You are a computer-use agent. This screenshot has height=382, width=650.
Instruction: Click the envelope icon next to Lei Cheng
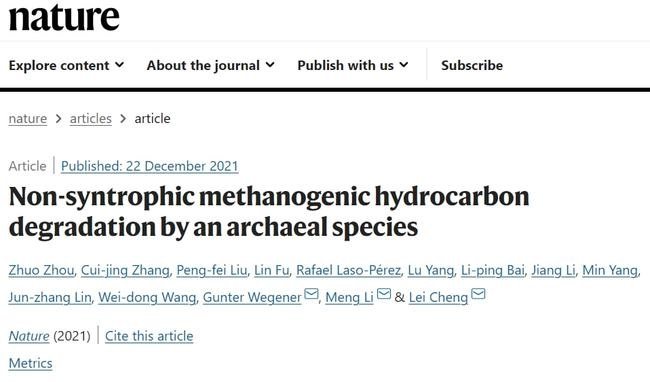point(478,294)
